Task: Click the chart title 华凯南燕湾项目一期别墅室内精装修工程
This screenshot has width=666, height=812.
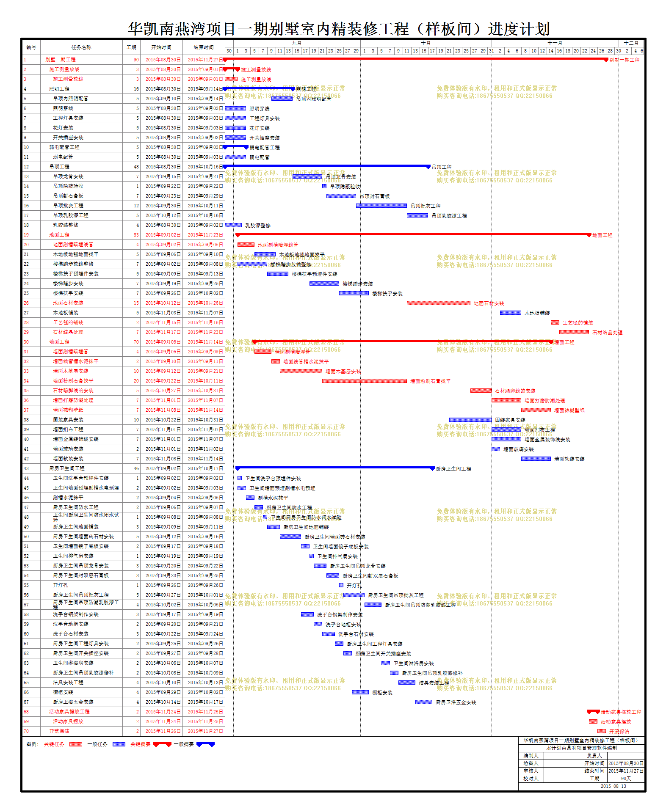Action: pos(339,29)
